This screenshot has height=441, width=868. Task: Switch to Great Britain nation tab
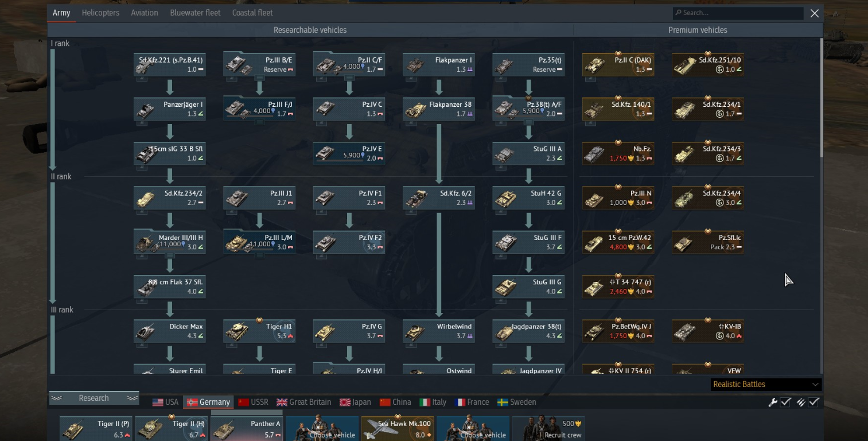[x=305, y=402]
